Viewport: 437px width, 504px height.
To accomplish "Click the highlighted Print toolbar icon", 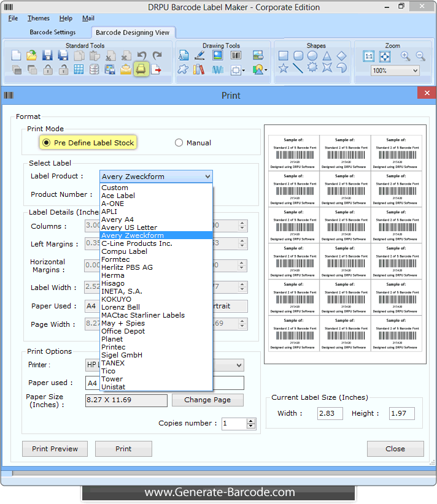I will [141, 69].
